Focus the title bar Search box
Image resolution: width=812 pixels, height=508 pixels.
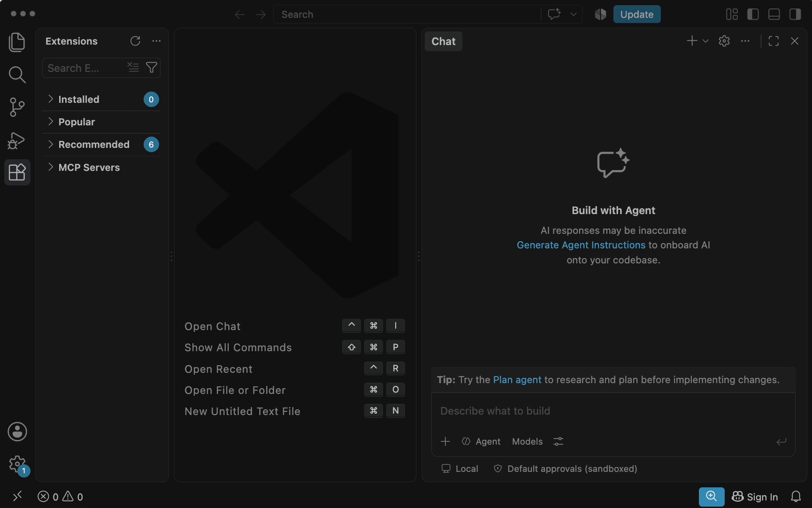tap(407, 14)
